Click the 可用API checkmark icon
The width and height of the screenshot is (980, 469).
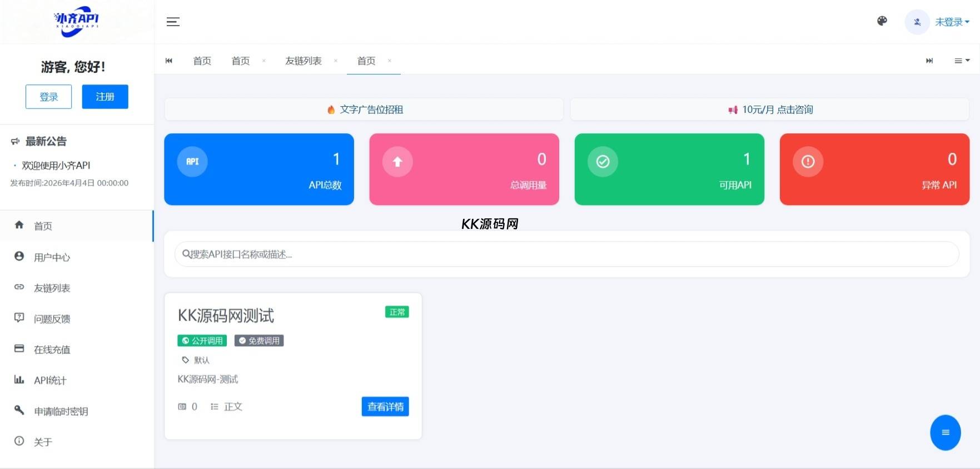tap(603, 162)
